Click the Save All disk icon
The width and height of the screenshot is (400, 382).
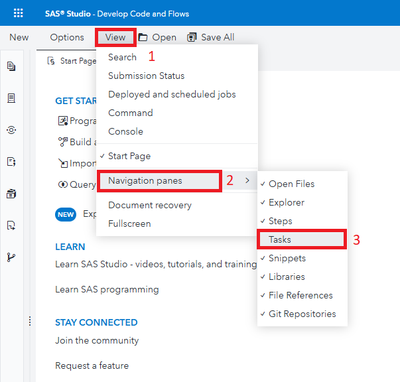point(192,37)
